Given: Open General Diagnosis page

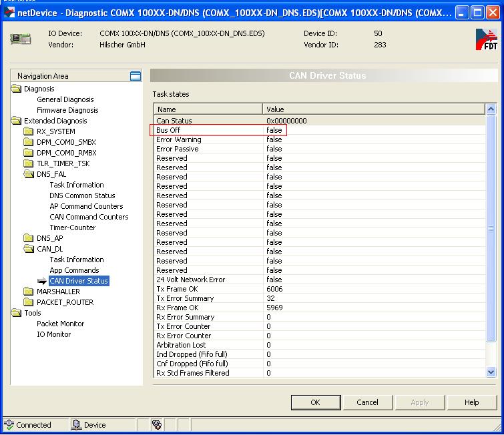Looking at the screenshot, I should tap(65, 99).
